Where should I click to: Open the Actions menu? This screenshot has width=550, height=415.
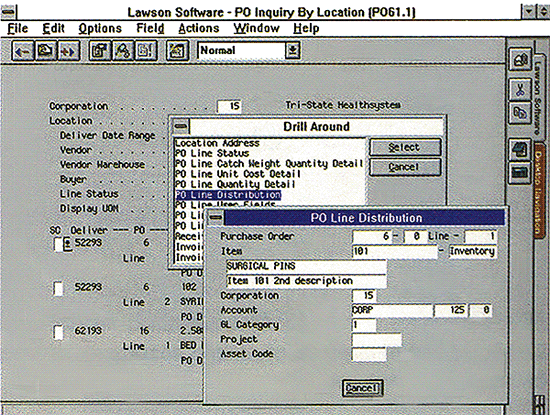[x=199, y=28]
